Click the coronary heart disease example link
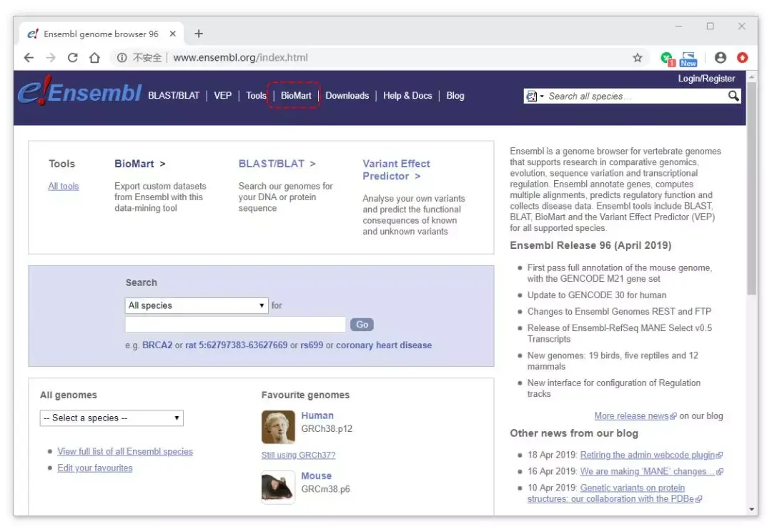Screen dimensions: 772x532 [384, 345]
